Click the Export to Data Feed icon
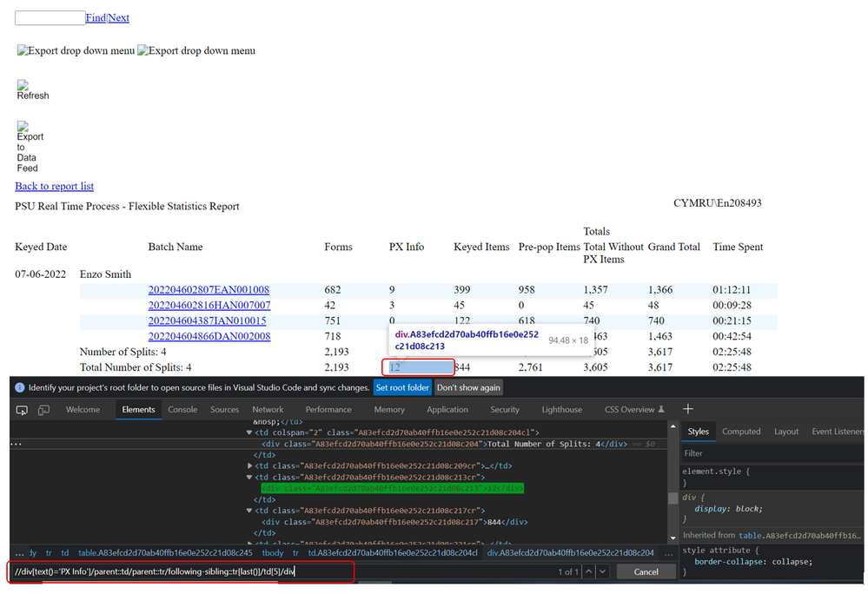The image size is (868, 594). click(x=30, y=146)
